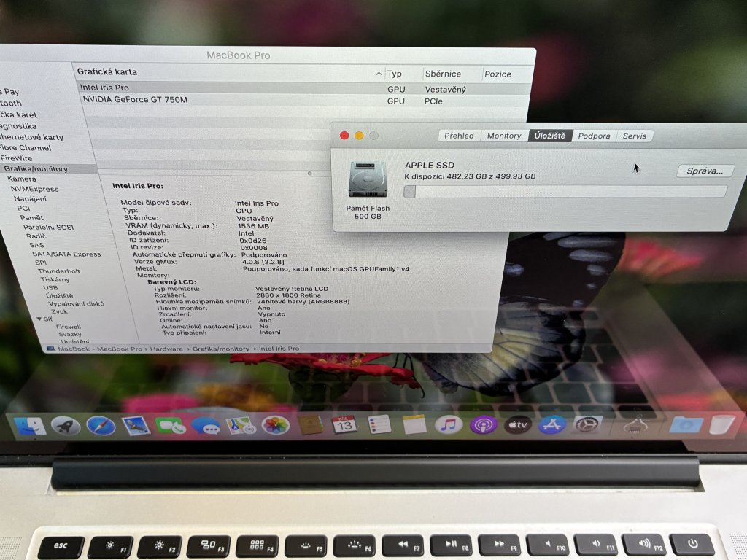Click the pane divider dot handle
The height and width of the screenshot is (560, 747).
coord(309,174)
